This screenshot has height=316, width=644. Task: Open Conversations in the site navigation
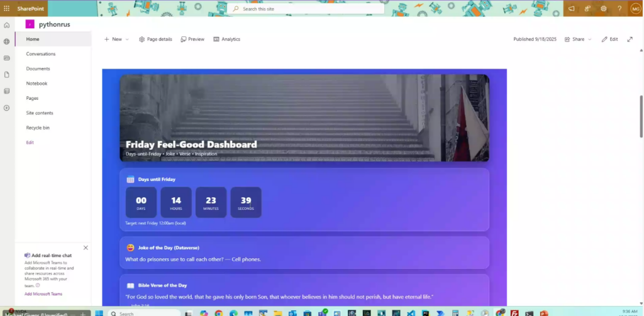[x=41, y=54]
